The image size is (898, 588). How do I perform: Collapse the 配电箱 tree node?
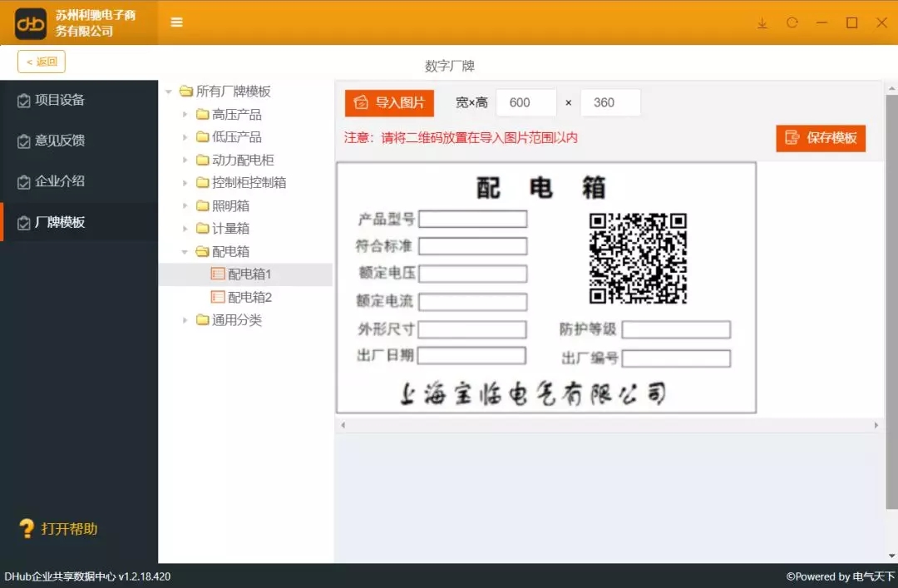[x=185, y=252]
